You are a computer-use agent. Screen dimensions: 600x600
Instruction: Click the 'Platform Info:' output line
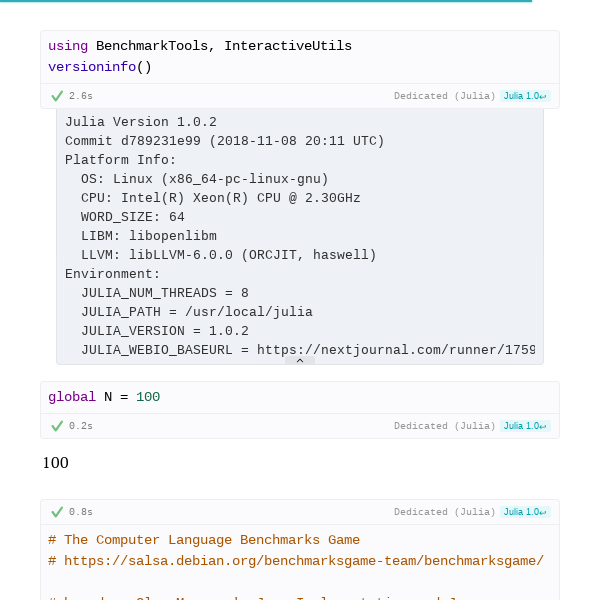pyautogui.click(x=121, y=160)
